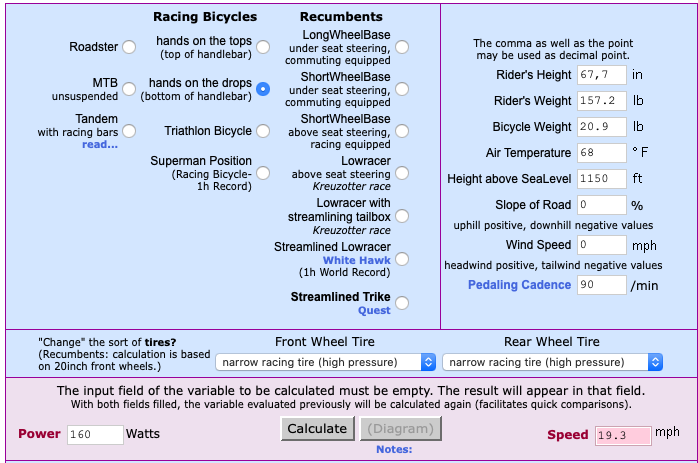
Task: Choose MTB unsuspended option
Action: coord(129,89)
